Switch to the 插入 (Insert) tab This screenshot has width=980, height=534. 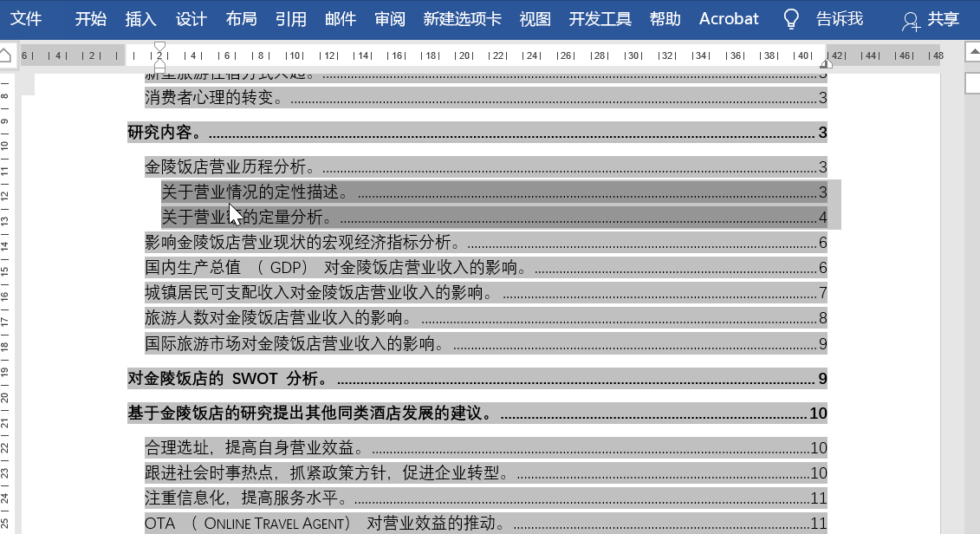140,19
